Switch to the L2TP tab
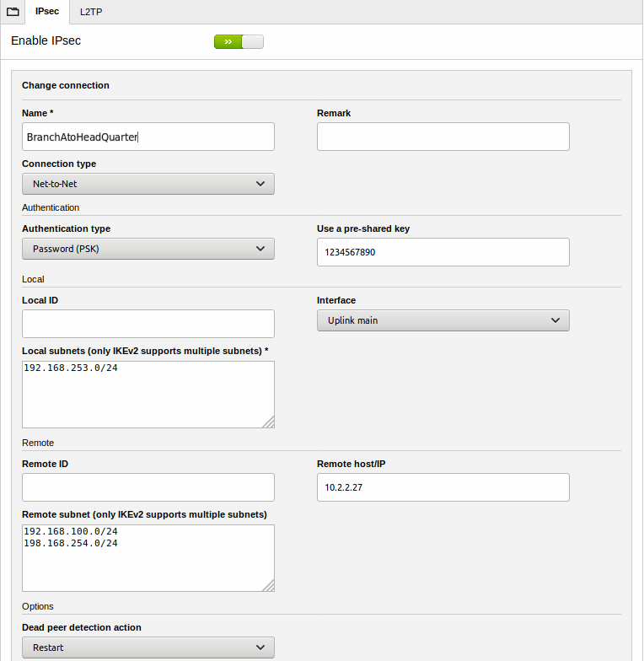 tap(91, 12)
